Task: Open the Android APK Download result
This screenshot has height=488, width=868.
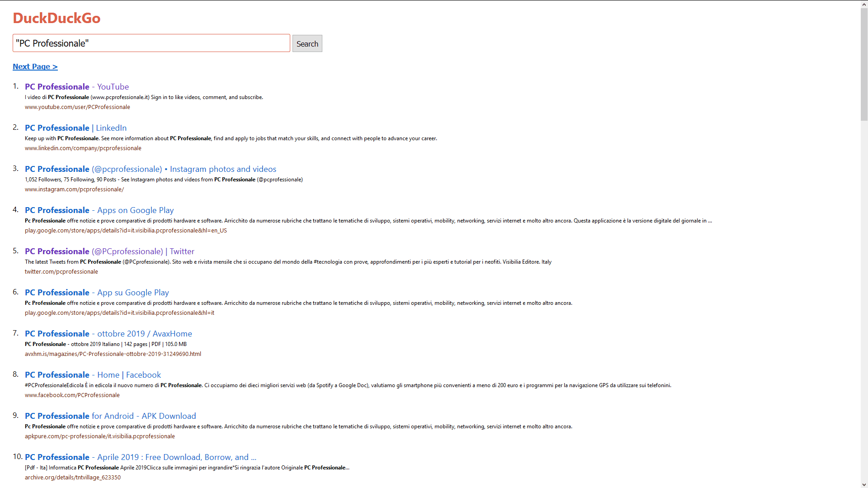Action: coord(110,416)
